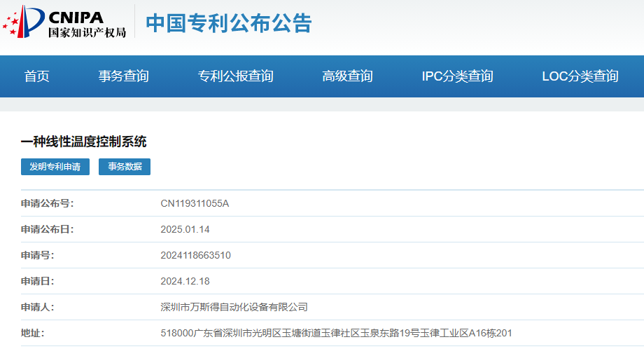The width and height of the screenshot is (644, 349).
Task: Open 事务查询 navigation item
Action: coord(123,76)
